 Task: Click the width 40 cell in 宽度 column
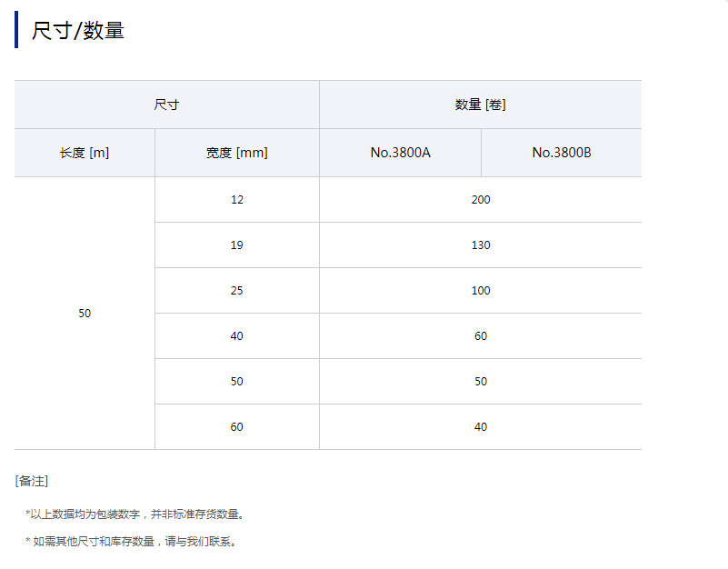[236, 336]
